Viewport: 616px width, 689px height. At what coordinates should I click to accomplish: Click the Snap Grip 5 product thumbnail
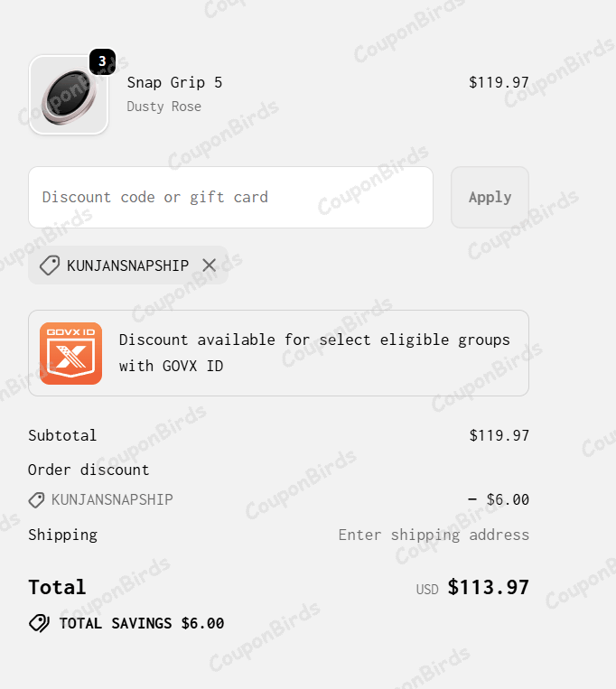69,95
